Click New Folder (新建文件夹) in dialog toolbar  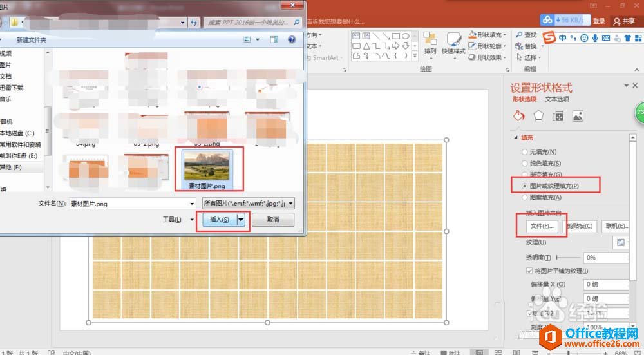(32, 40)
